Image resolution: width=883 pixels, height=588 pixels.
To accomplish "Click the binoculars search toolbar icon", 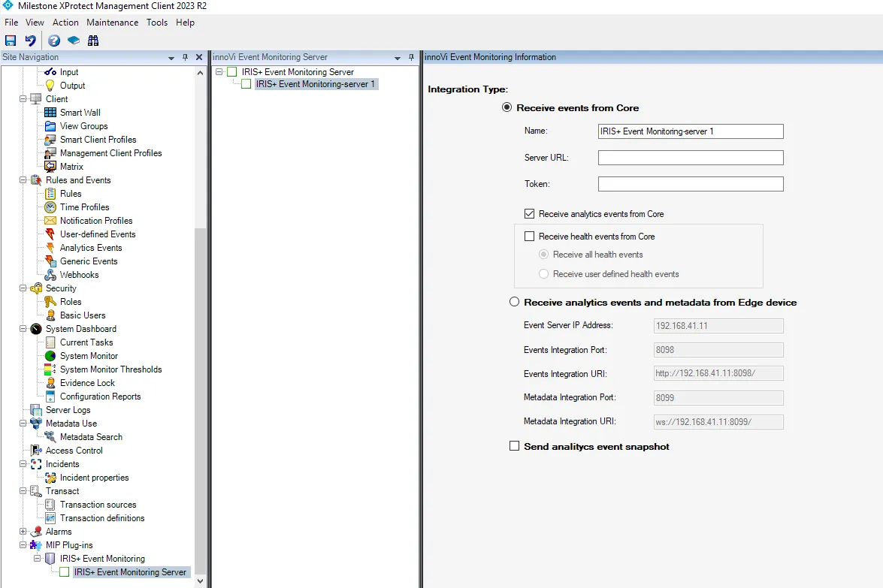I will tap(93, 41).
